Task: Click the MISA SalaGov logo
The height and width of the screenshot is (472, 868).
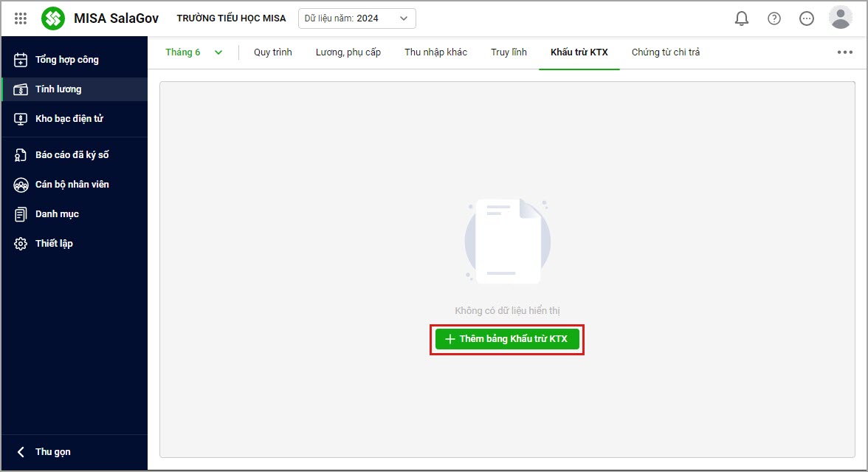Action: 53,18
